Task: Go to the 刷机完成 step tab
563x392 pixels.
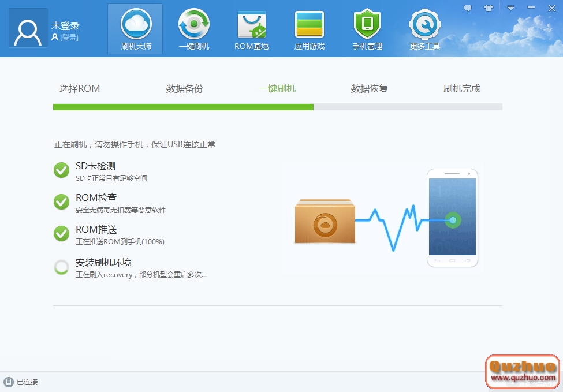Action: 462,88
